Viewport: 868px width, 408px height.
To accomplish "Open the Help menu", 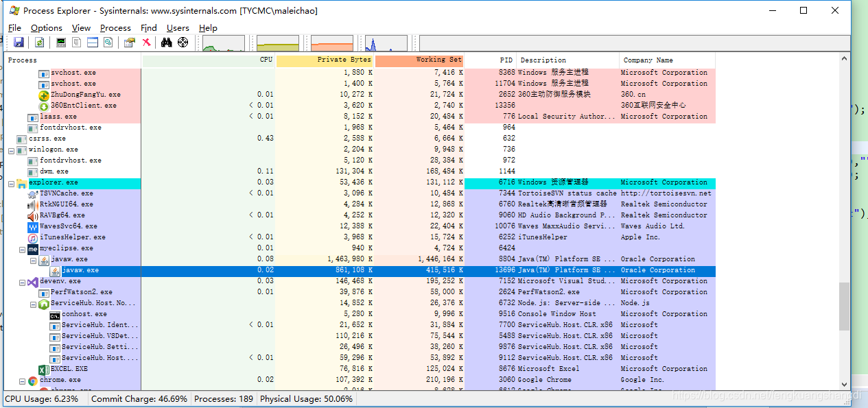I will pyautogui.click(x=209, y=28).
